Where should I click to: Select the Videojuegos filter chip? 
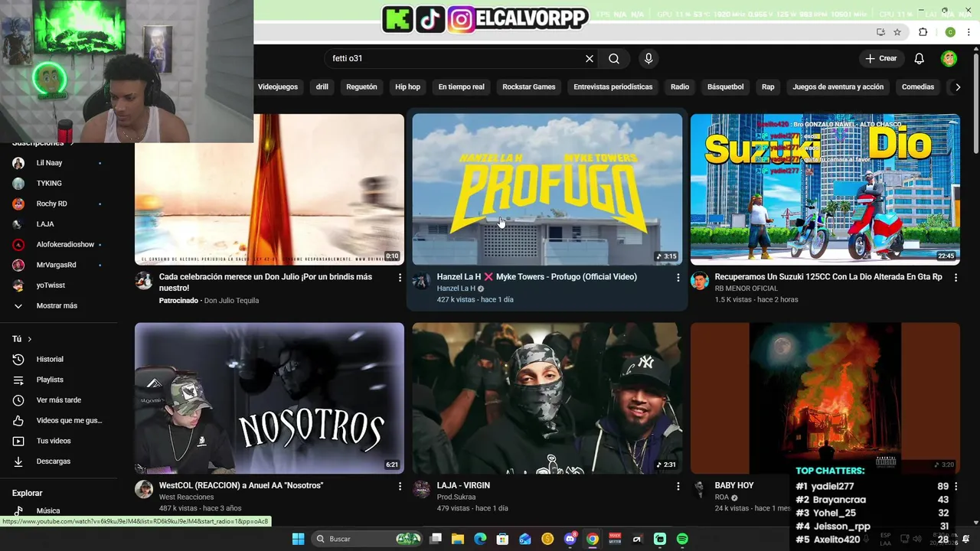coord(278,87)
